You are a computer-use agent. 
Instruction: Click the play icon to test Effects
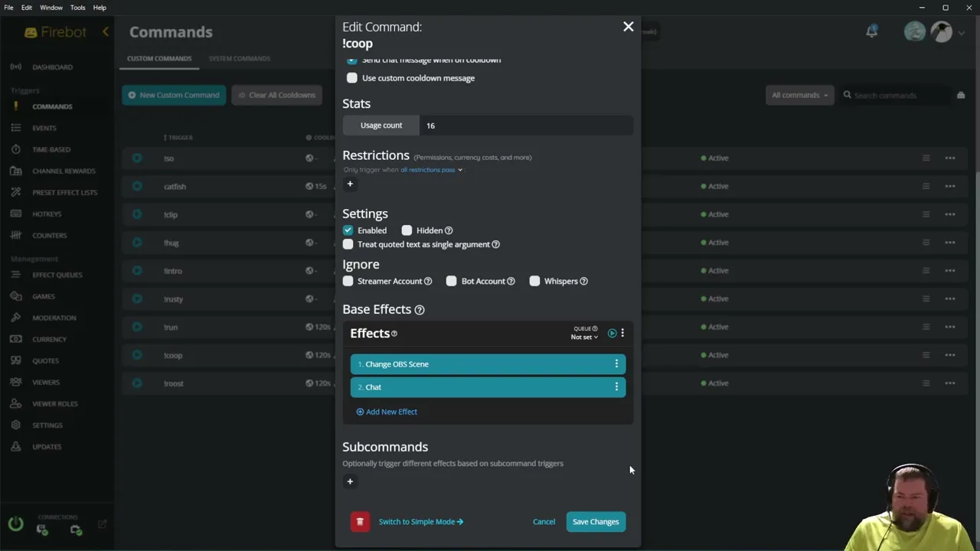click(612, 333)
